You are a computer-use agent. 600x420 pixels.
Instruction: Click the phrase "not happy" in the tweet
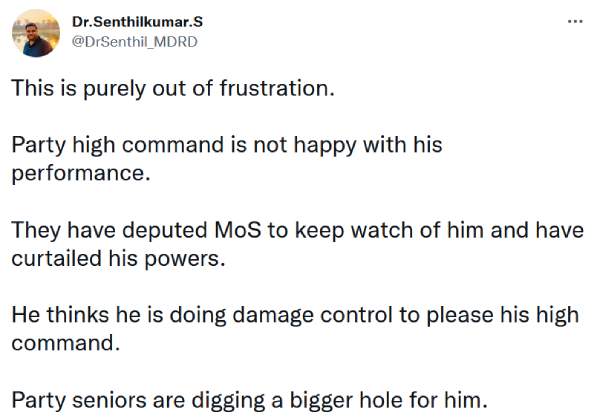coord(311,145)
